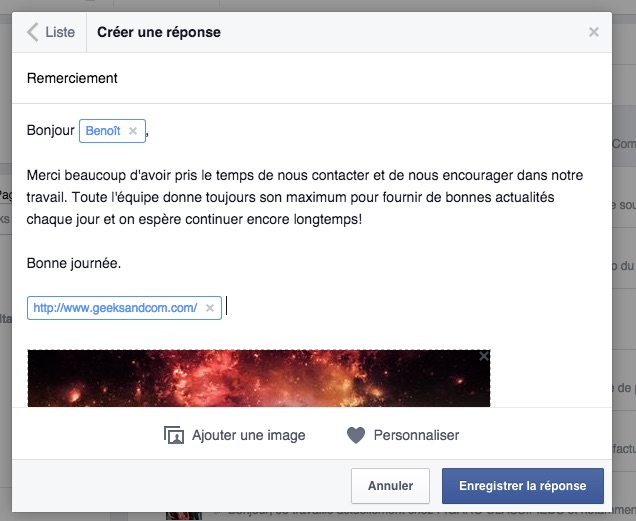Viewport: 636px width, 521px height.
Task: Click the attached nebula image thumbnail
Action: (258, 379)
